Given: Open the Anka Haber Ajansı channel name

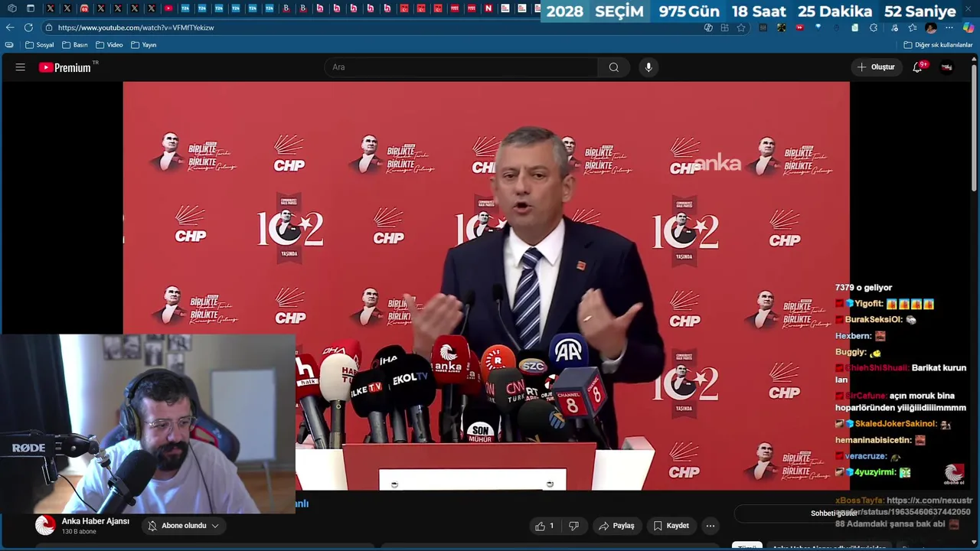Looking at the screenshot, I should [96, 521].
